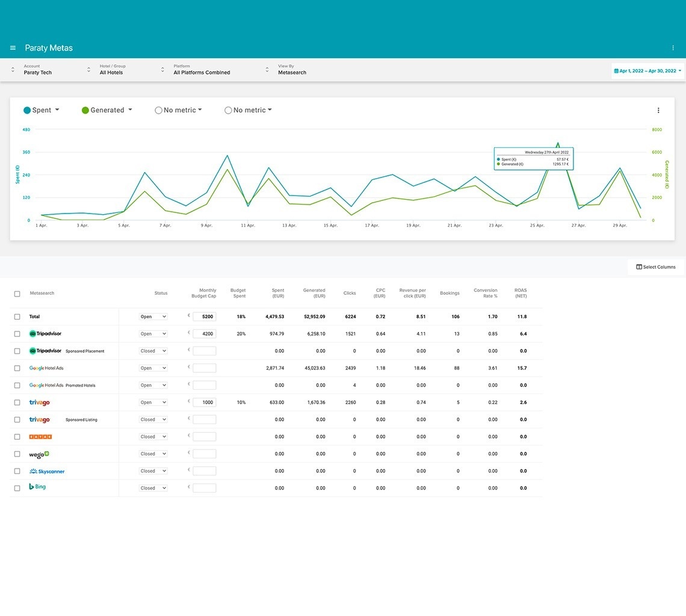Open the hamburger navigation menu
Viewport: 686px width, 616px height.
13,48
